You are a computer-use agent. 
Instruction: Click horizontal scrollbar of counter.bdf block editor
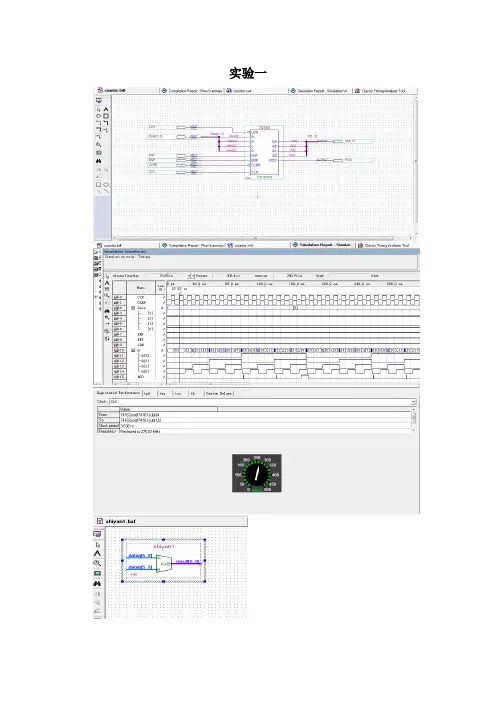(262, 238)
